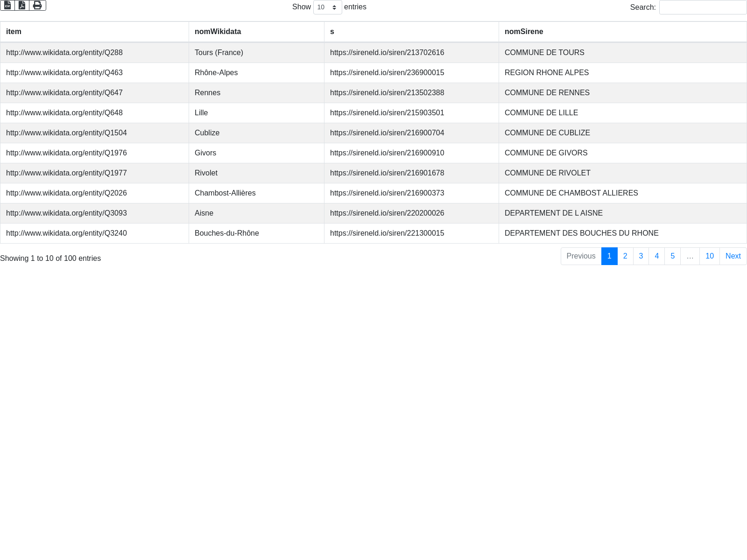The image size is (747, 560).
Task: Focus the Search input field
Action: coord(703,7)
